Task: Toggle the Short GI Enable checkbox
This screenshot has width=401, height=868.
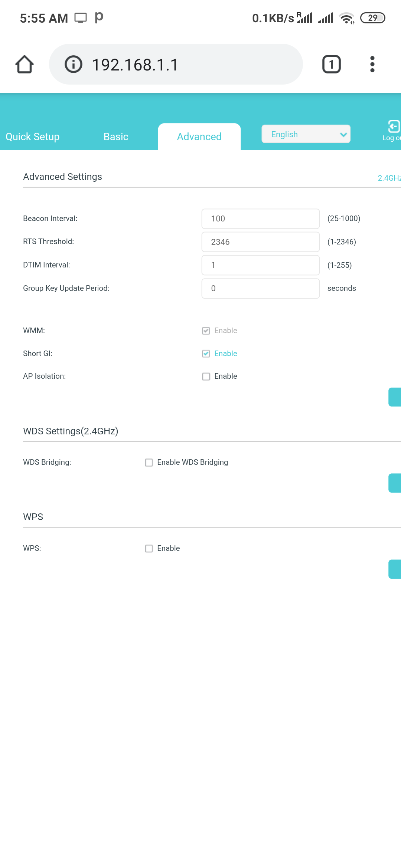Action: pos(206,354)
